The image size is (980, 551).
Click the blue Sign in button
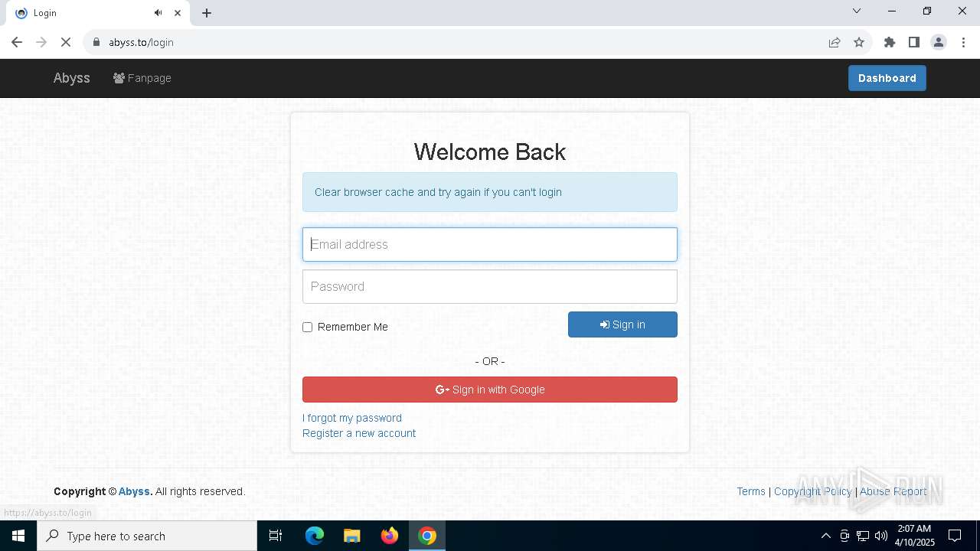pyautogui.click(x=622, y=324)
